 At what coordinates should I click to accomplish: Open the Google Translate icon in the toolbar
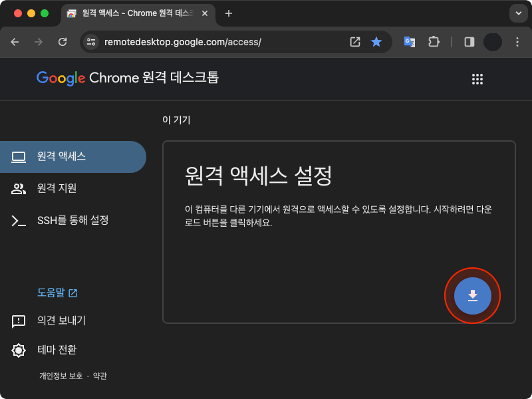(x=406, y=42)
